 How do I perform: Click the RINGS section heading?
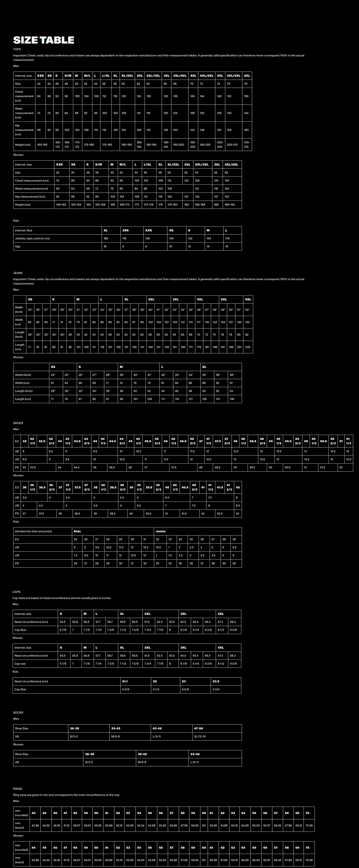(18, 789)
